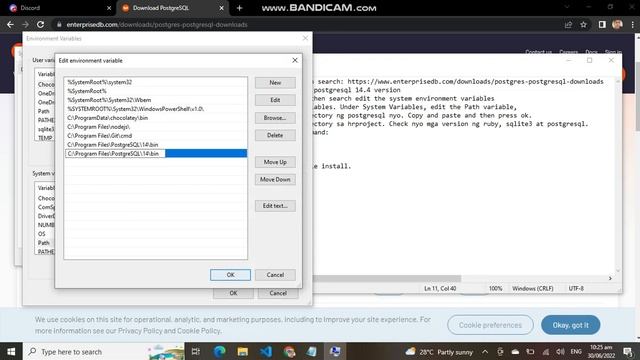Select the System32\Wbem path entry
Image resolution: width=640 pixels, height=360 pixels.
[156, 100]
